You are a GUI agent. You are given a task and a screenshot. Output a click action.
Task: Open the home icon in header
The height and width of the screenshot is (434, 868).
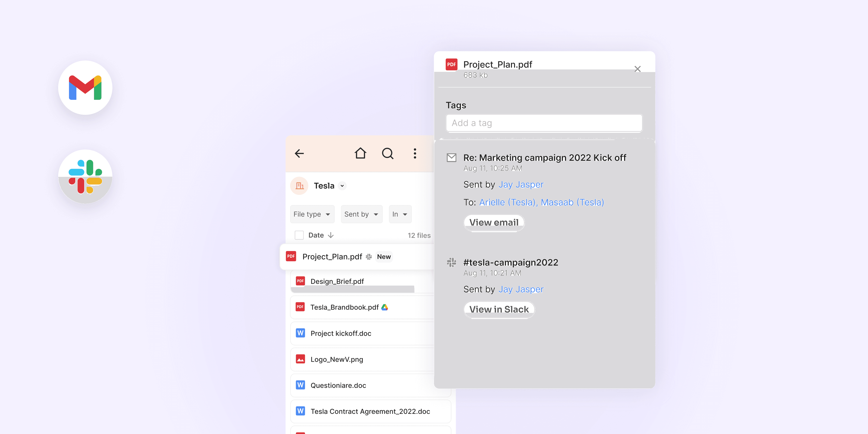360,153
